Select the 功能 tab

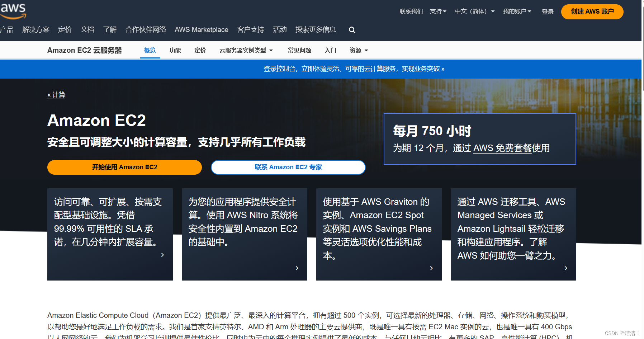pos(175,51)
